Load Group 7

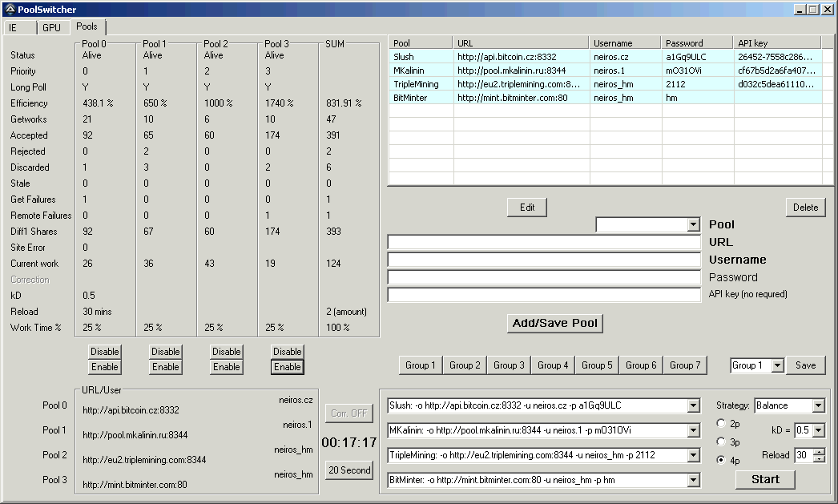pos(685,365)
